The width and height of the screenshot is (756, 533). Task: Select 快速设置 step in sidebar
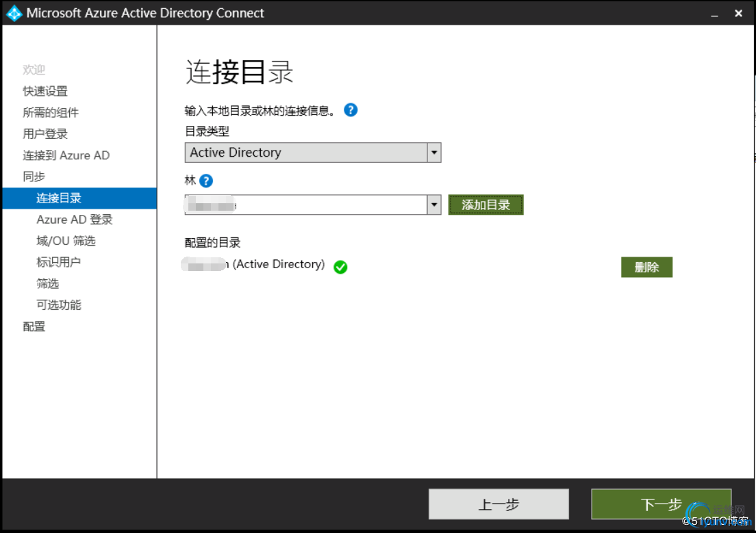(45, 91)
